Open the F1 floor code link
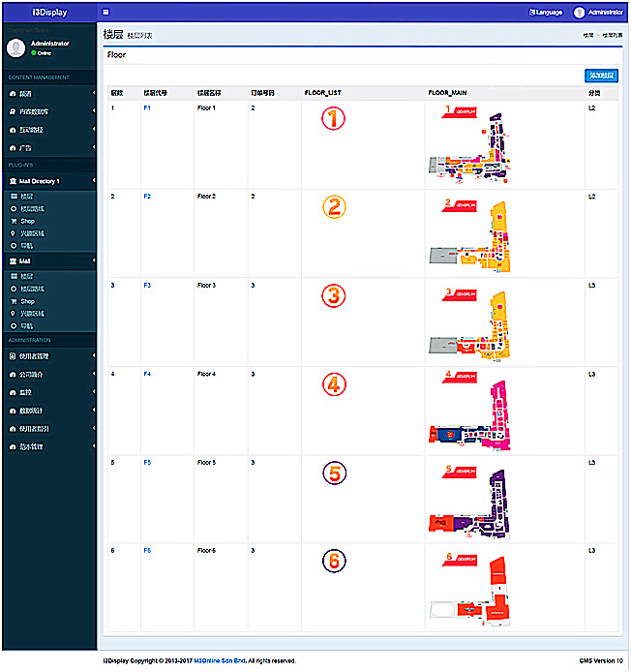The width and height of the screenshot is (631, 672). pos(147,108)
